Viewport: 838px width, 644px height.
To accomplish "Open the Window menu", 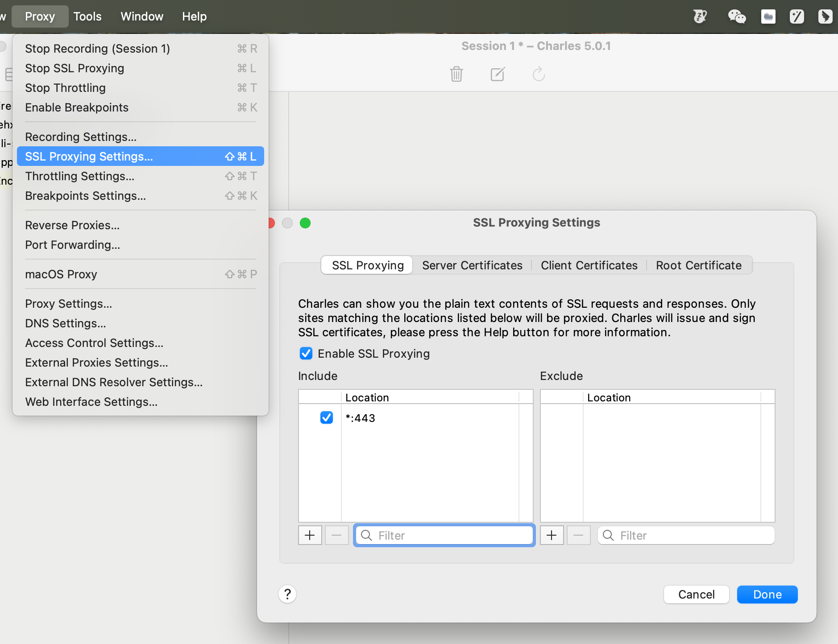I will coord(142,17).
